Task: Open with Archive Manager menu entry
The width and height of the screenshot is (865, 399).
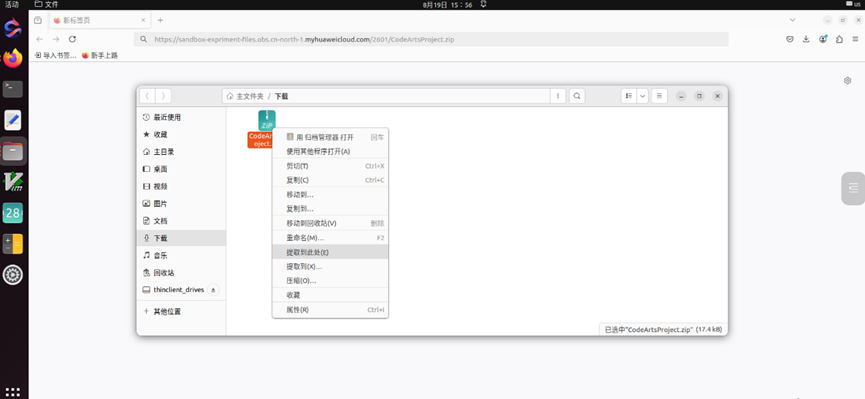Action: click(x=330, y=137)
